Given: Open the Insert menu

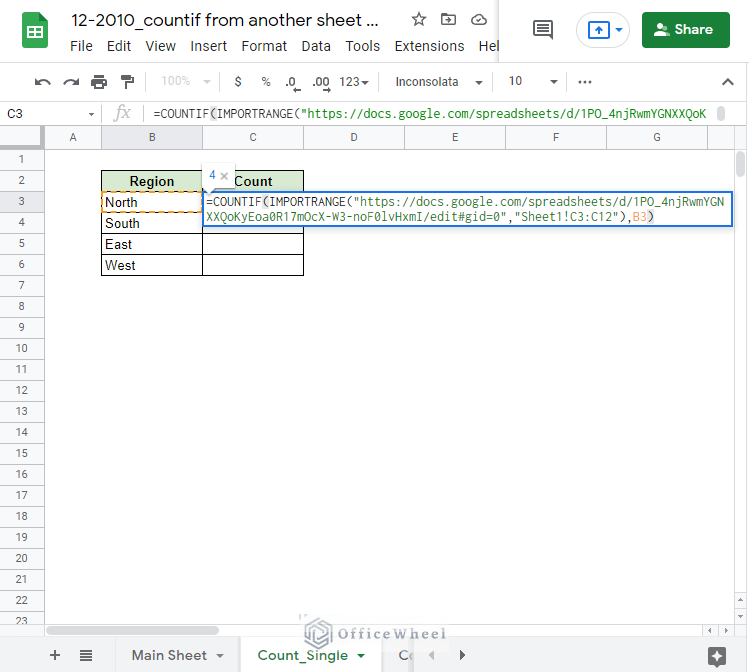Looking at the screenshot, I should coord(208,46).
